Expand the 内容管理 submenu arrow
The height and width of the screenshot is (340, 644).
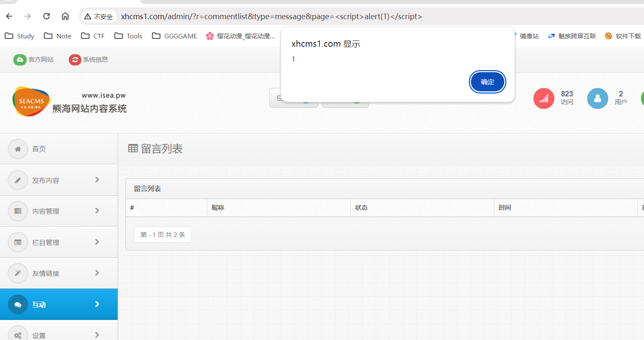click(x=97, y=211)
